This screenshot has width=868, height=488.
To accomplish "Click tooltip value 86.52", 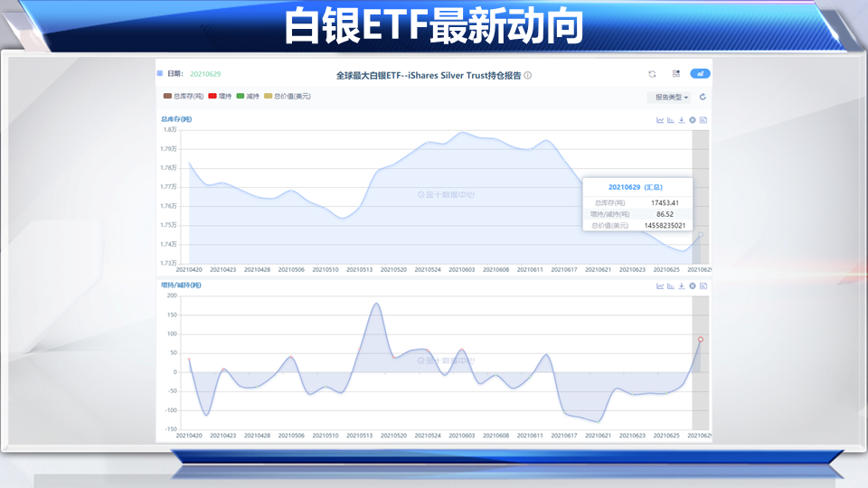I will coord(665,214).
